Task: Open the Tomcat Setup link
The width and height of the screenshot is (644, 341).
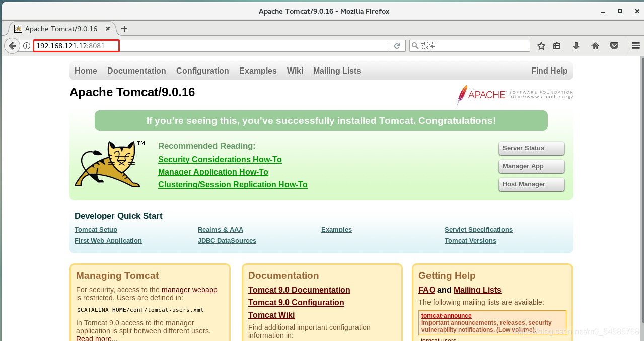Action: 96,230
